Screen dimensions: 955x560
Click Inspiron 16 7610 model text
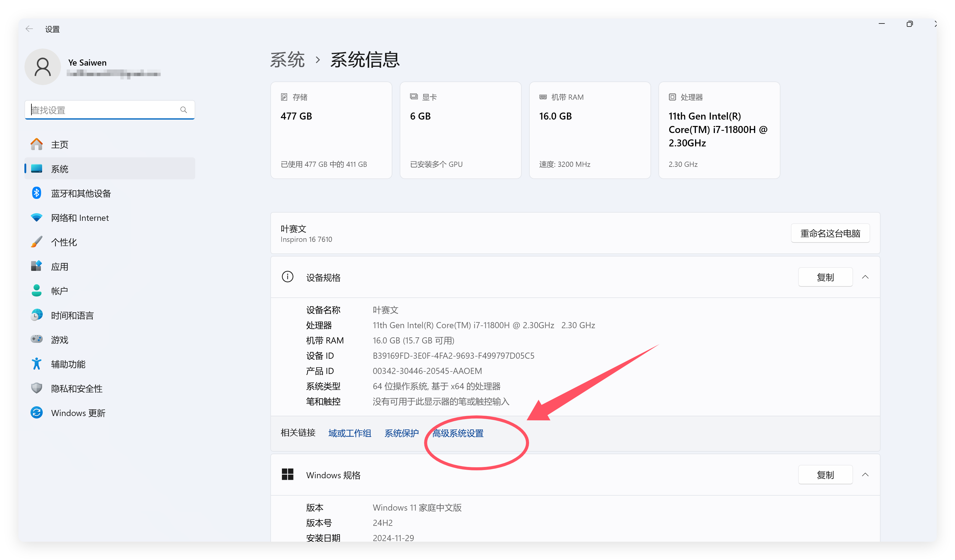pos(306,239)
